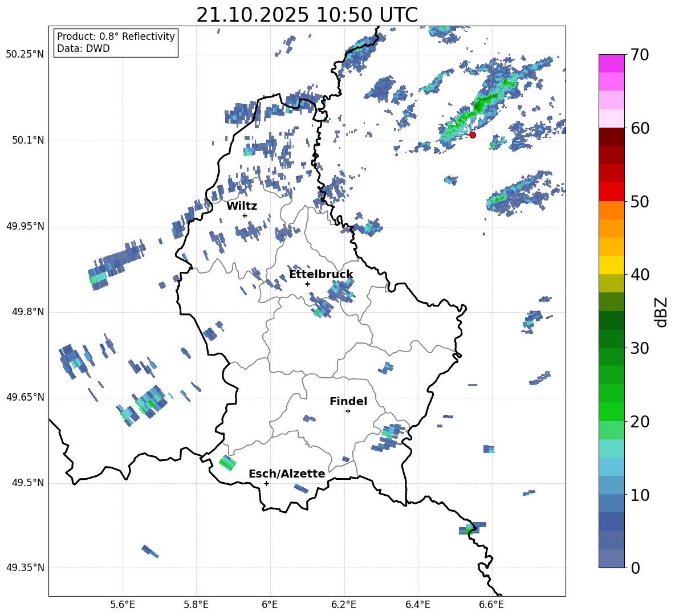
Task: Click the dark red colorbar segment below 60
Action: pyautogui.click(x=612, y=137)
